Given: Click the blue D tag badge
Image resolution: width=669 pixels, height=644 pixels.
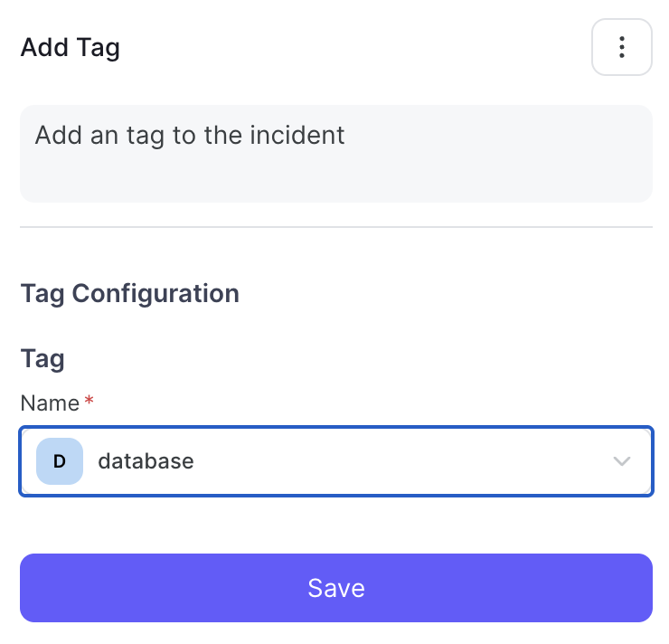Looking at the screenshot, I should tap(60, 461).
